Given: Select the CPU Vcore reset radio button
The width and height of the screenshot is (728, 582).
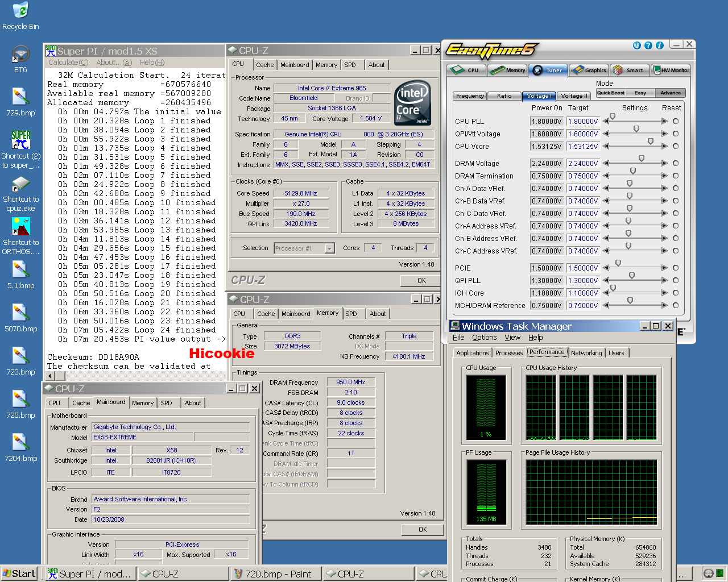Looking at the screenshot, I should pos(676,146).
